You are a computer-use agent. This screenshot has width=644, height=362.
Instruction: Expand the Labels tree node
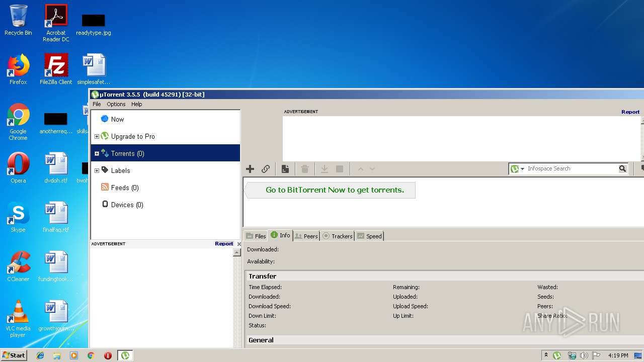[x=97, y=170]
